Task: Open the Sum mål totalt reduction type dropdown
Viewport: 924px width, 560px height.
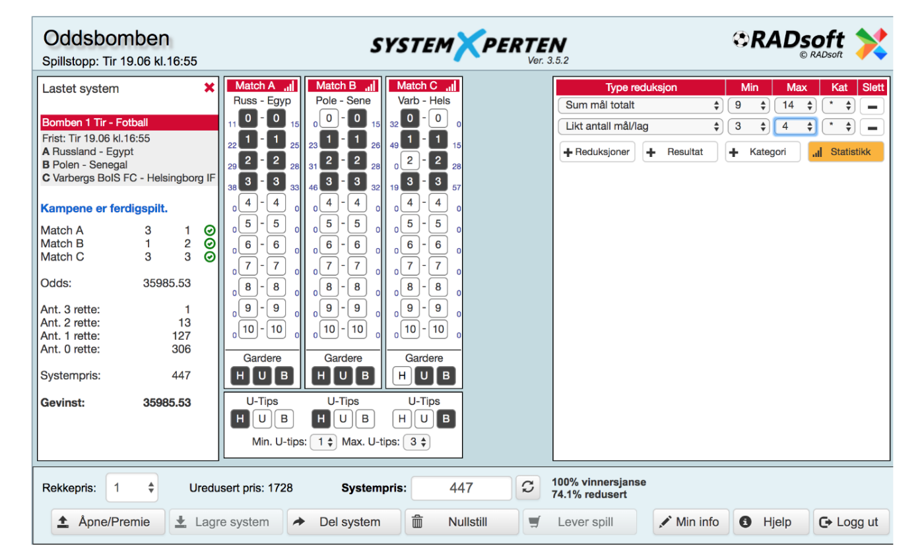Action: tap(640, 105)
